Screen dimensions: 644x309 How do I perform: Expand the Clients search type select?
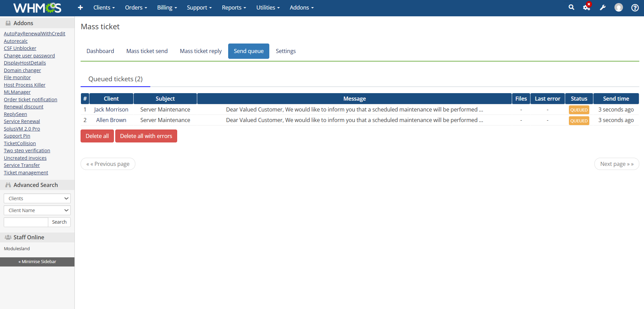click(37, 199)
